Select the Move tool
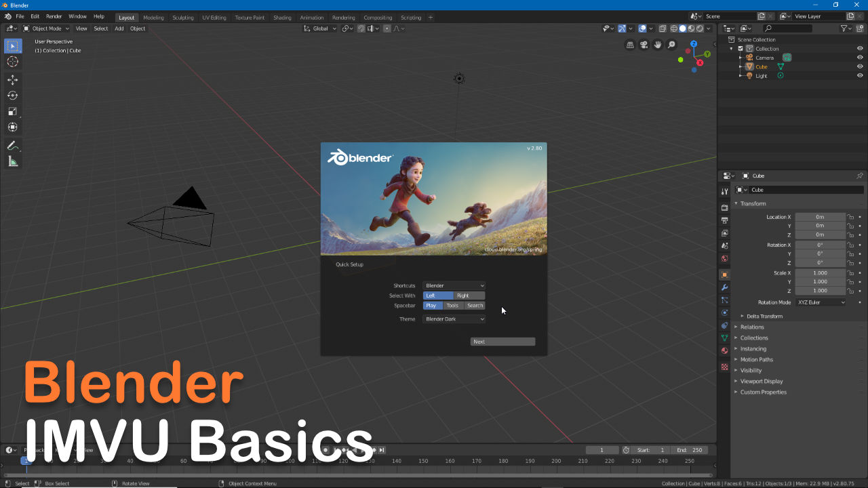This screenshot has width=868, height=488. 13,80
